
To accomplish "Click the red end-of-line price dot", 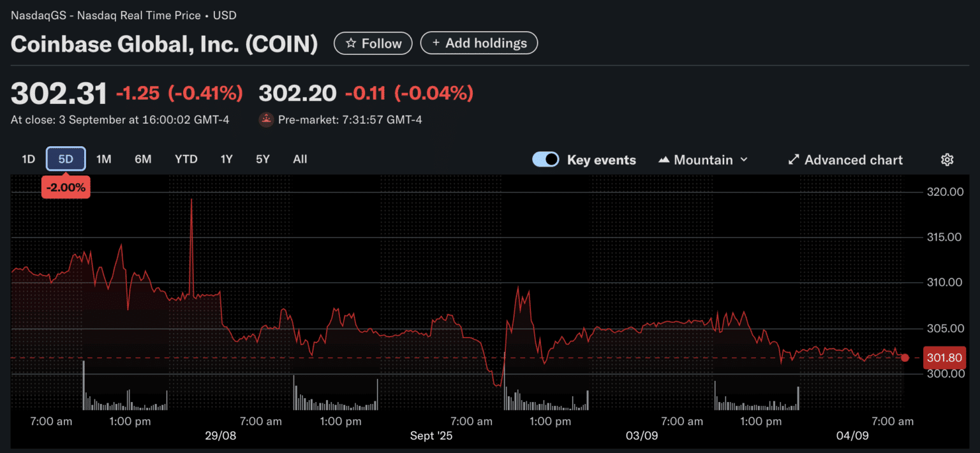I will tap(905, 358).
